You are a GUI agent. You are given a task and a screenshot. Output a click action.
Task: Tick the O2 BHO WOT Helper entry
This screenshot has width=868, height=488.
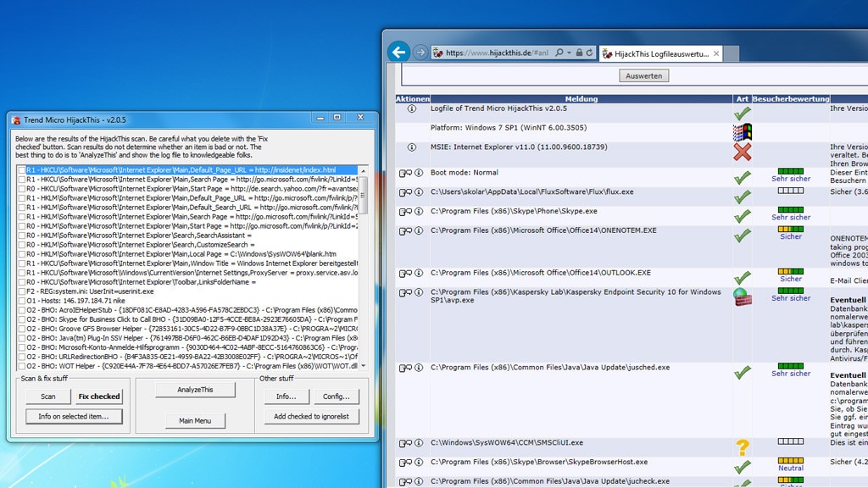[x=21, y=366]
